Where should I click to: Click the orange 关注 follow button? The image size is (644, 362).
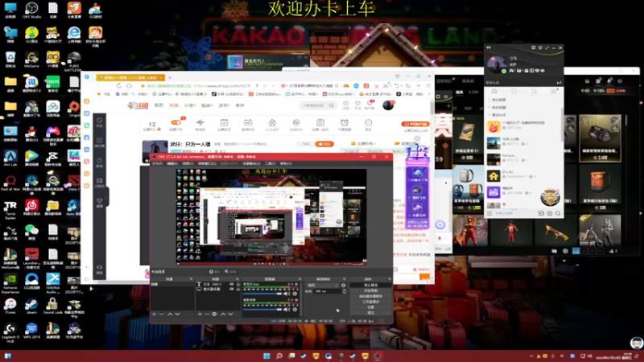pyautogui.click(x=324, y=144)
